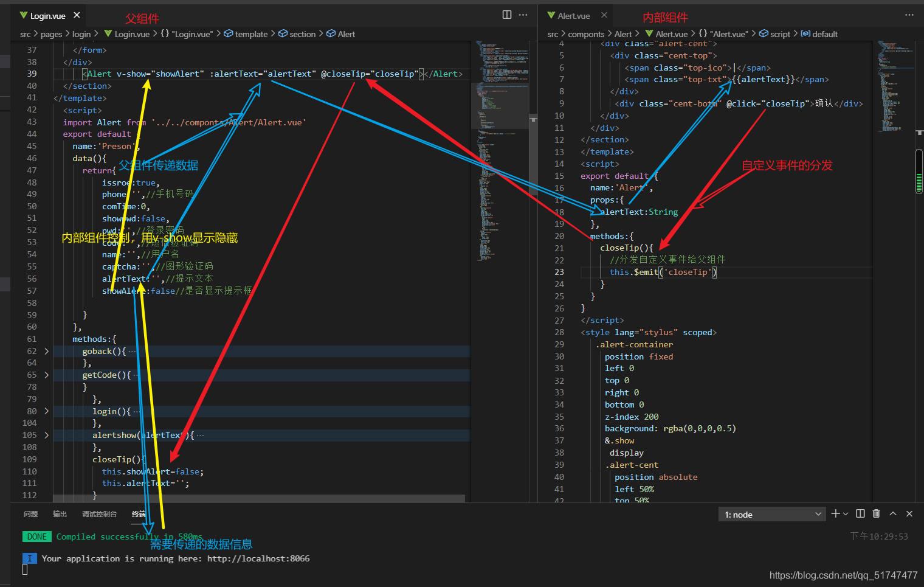Click the Vue icon on Alert.vue tab

551,15
